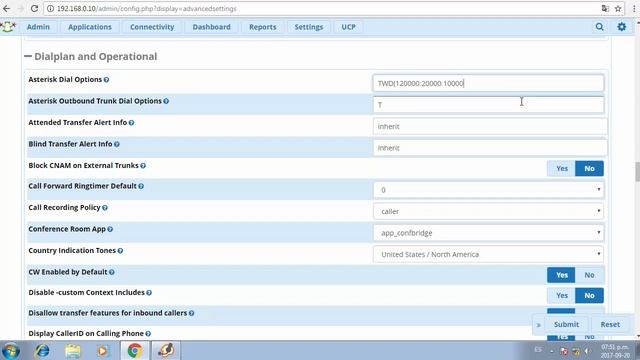
Task: Switch to Chrome in the taskbar
Action: pos(135,351)
